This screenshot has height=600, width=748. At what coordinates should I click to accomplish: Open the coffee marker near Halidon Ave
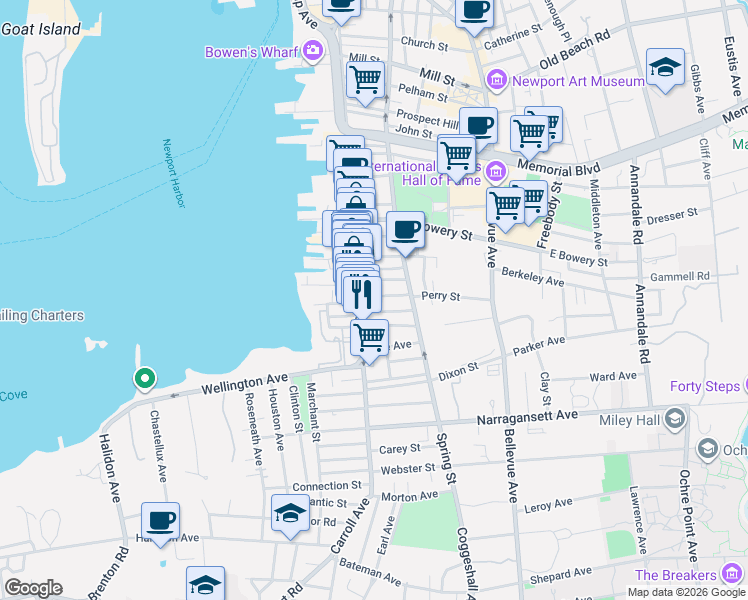[160, 525]
